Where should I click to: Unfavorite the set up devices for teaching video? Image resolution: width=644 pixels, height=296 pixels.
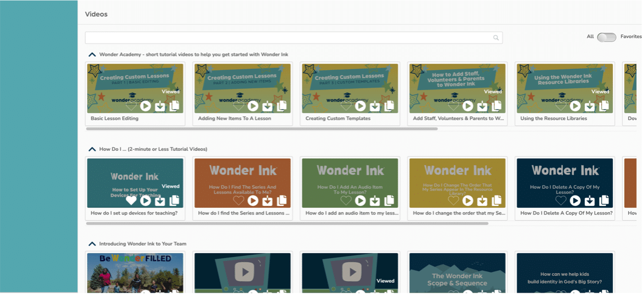point(131,201)
